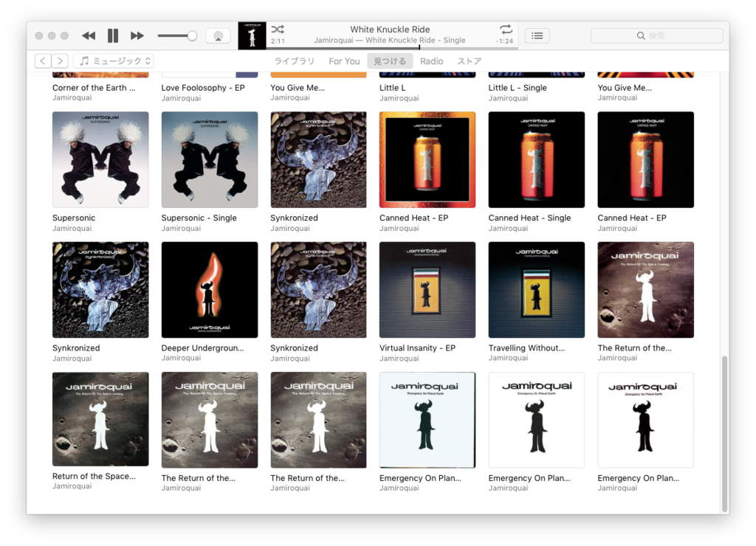Select the 見つける tab

click(x=390, y=61)
